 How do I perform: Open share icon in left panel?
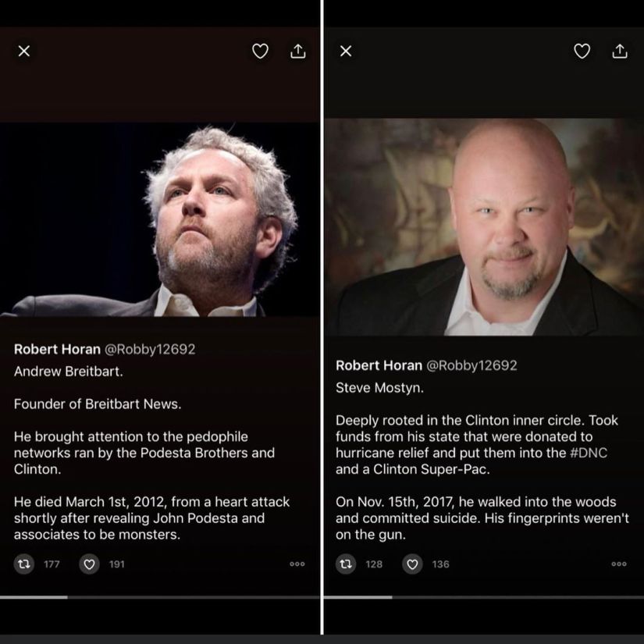pos(297,51)
